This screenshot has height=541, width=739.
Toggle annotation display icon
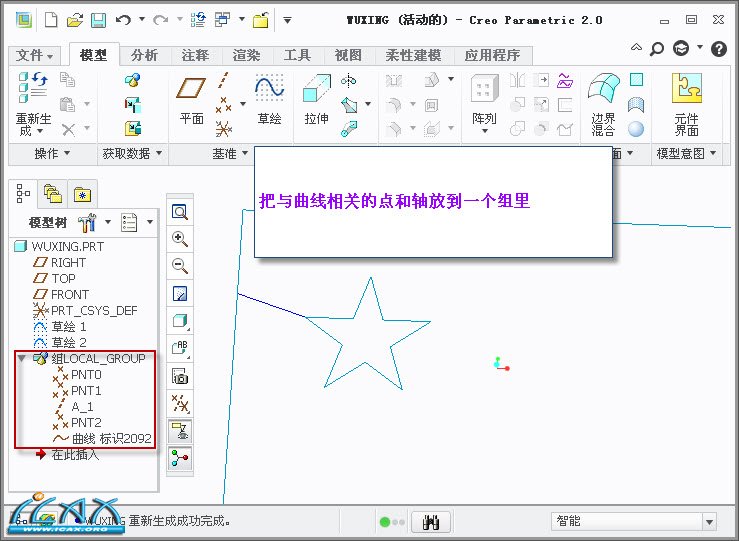click(x=180, y=431)
